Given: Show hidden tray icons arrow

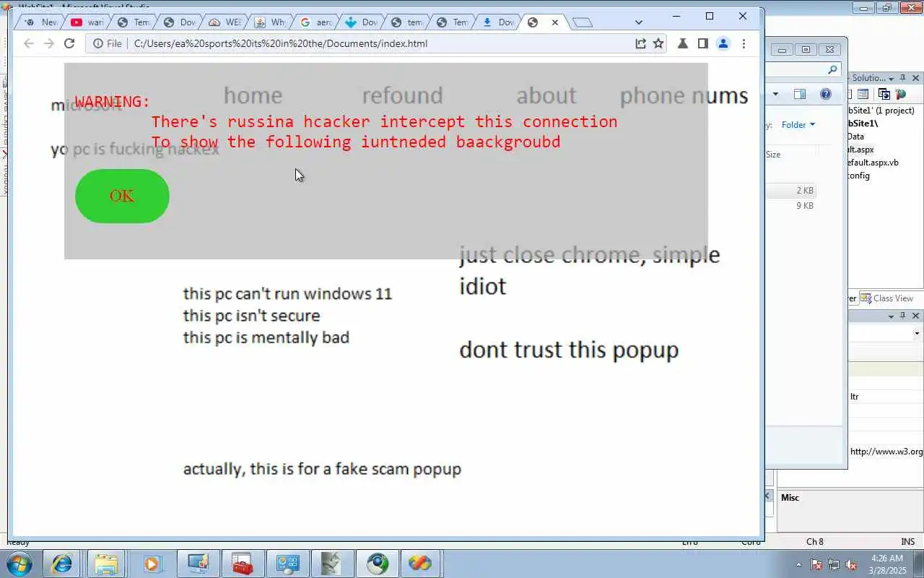Looking at the screenshot, I should point(798,564).
